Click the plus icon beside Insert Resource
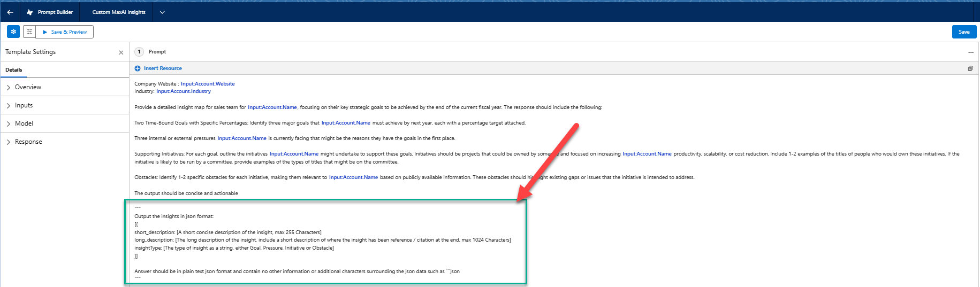The image size is (980, 287). coord(138,68)
